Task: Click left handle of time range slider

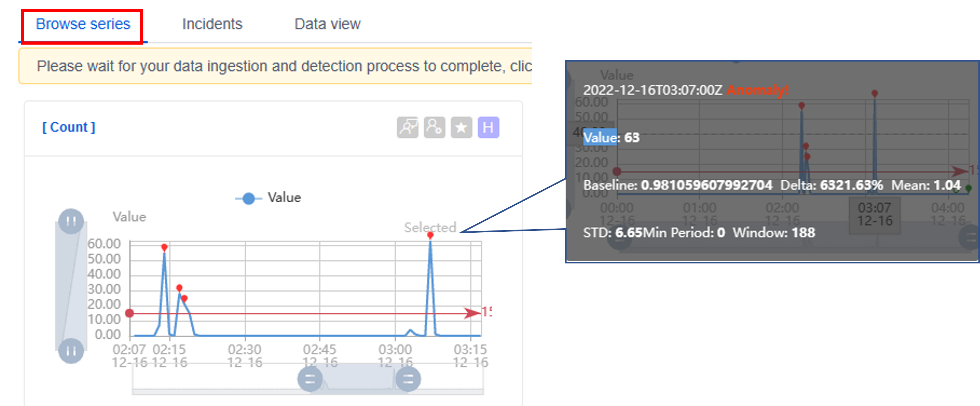Action: tap(310, 379)
